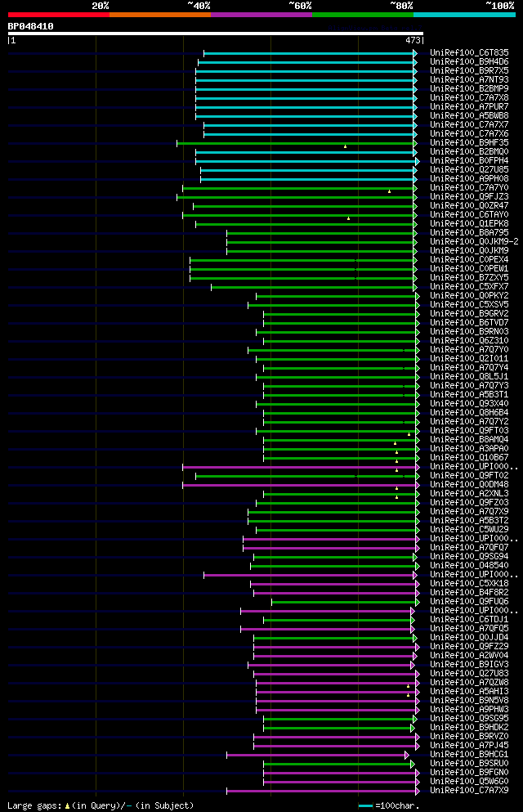Image resolution: width=523 pixels, height=812 pixels.
Task: Open hit UniRef100_B9IGV3
Action: click(x=469, y=665)
